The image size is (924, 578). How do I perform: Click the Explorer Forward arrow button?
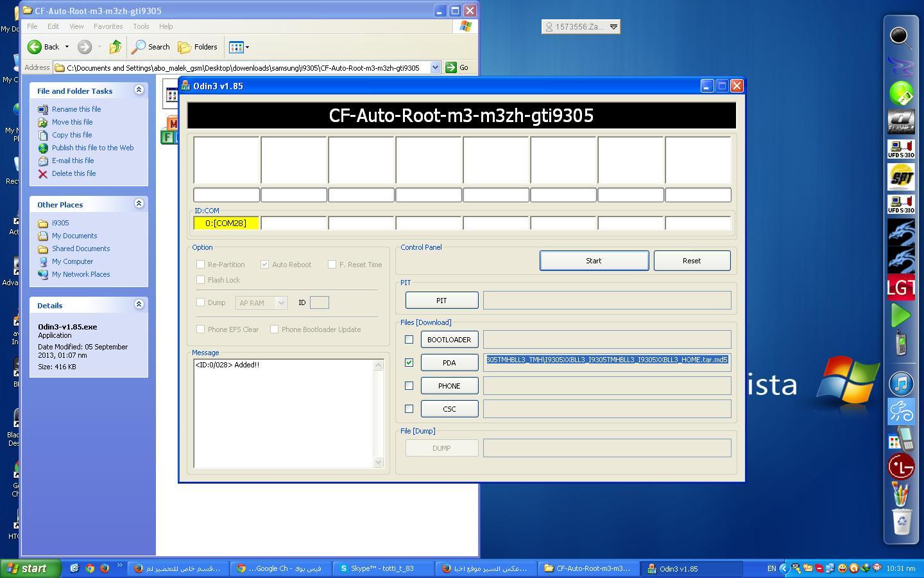[85, 47]
